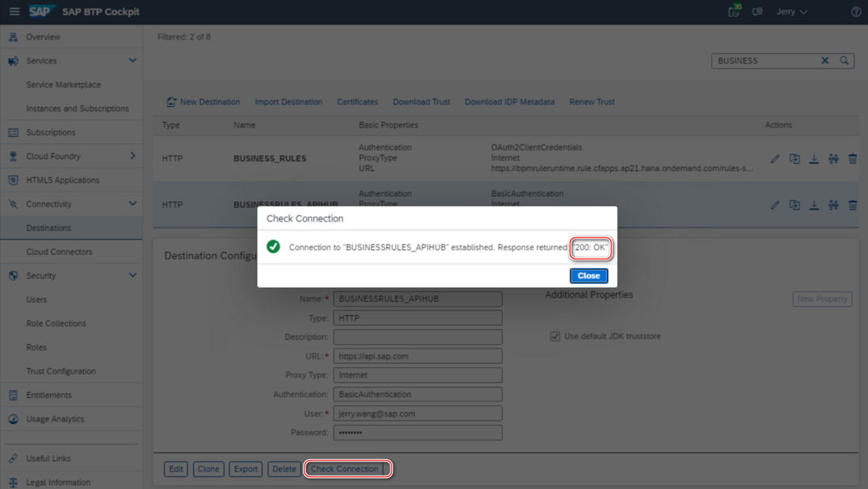Viewport: 868px width, 489px height.
Task: Click the Delete button at bottom
Action: click(284, 469)
